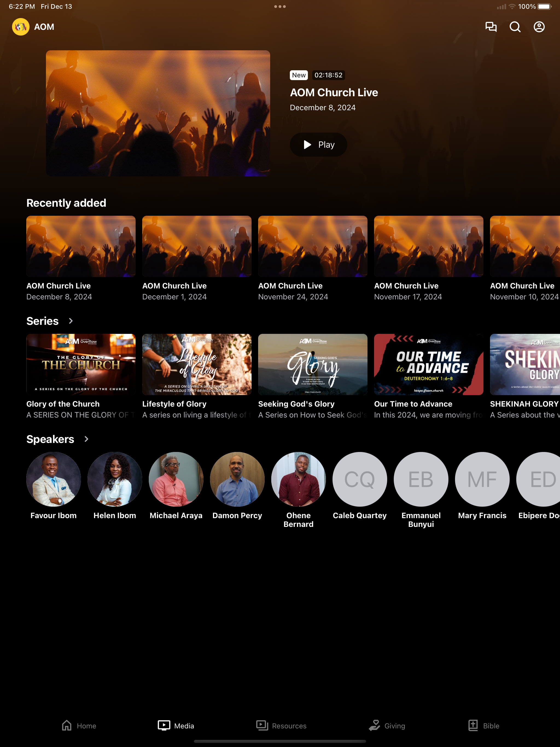Click the AOM app name in header
560x747 pixels.
click(x=44, y=27)
